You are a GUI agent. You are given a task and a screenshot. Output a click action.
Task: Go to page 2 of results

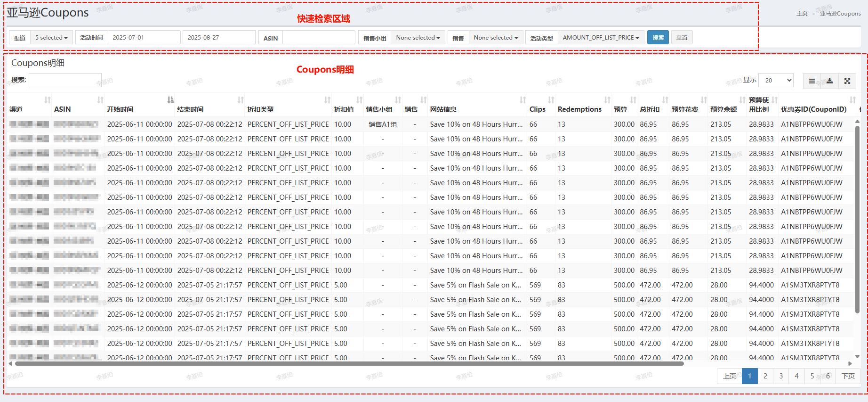pos(765,376)
